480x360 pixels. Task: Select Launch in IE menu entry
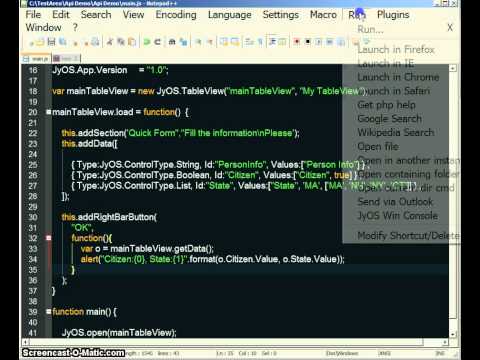pyautogui.click(x=386, y=63)
